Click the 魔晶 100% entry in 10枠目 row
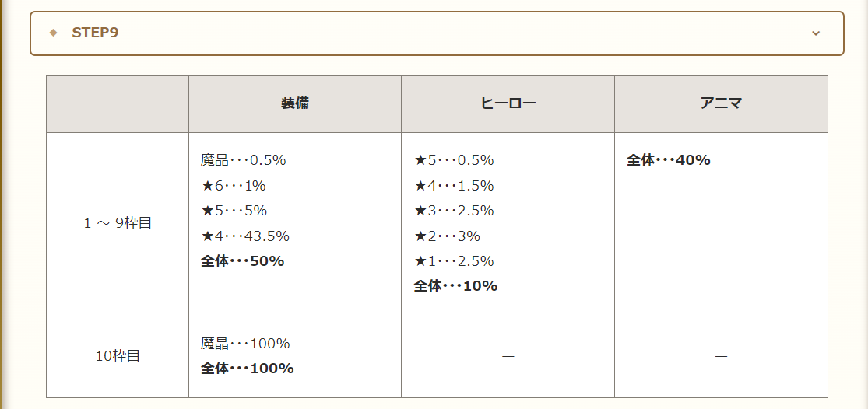Viewport: 868px width, 409px height. [244, 344]
